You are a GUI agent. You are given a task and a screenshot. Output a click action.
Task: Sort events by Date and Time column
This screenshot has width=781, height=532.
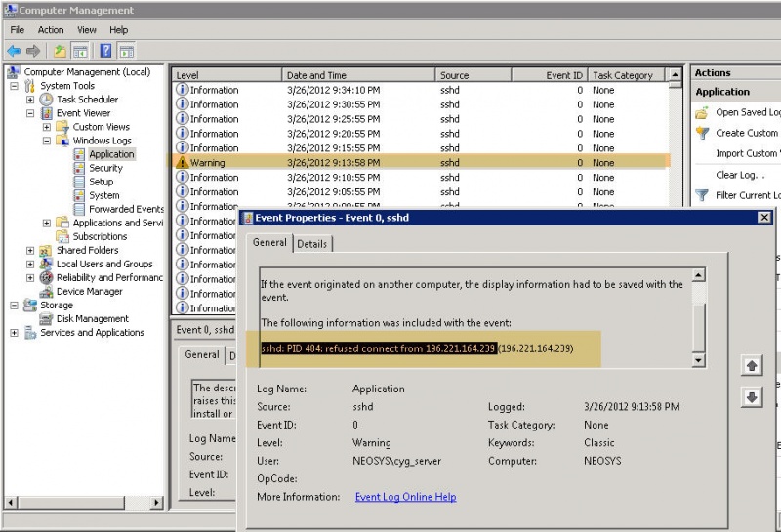pos(357,75)
